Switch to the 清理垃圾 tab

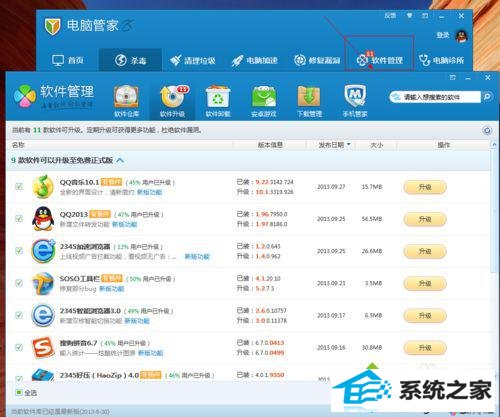(x=193, y=60)
